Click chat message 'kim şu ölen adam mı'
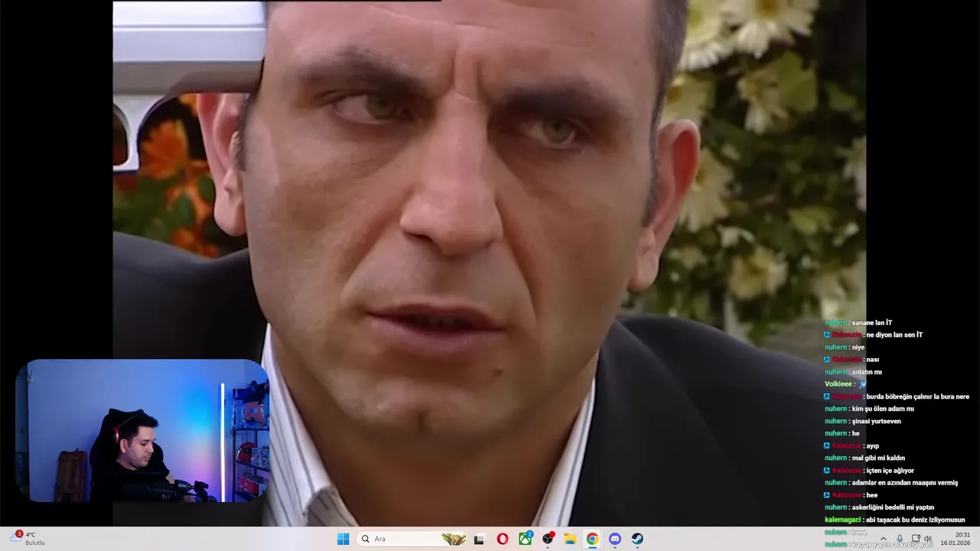The image size is (980, 551). click(882, 409)
